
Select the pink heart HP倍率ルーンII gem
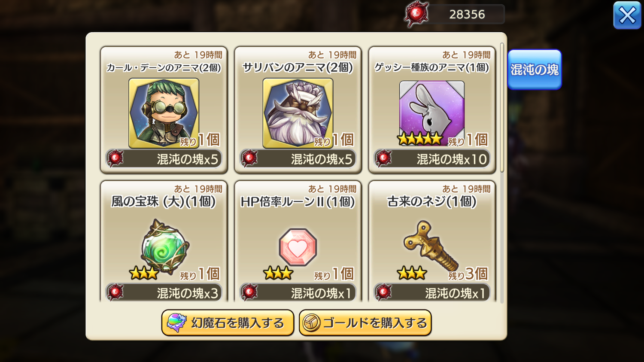click(298, 247)
